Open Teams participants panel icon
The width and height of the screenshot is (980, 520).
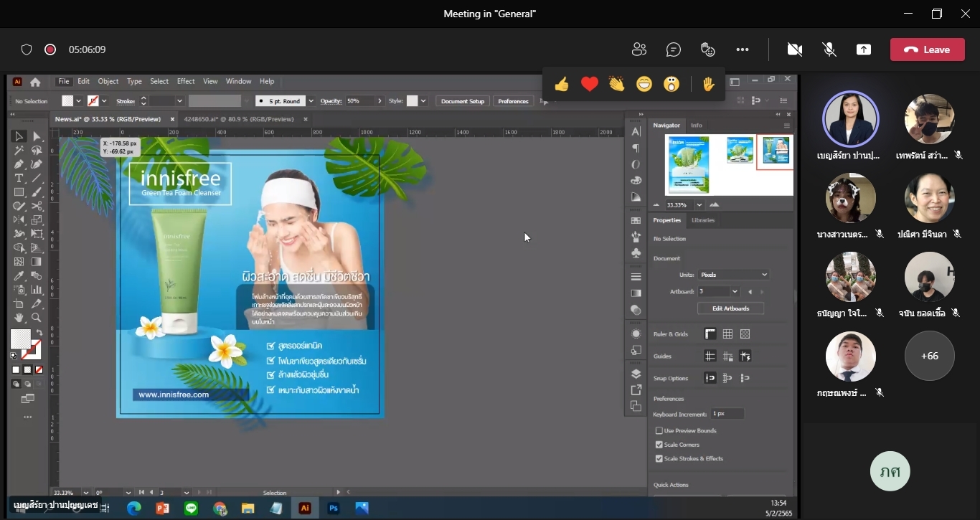(639, 49)
